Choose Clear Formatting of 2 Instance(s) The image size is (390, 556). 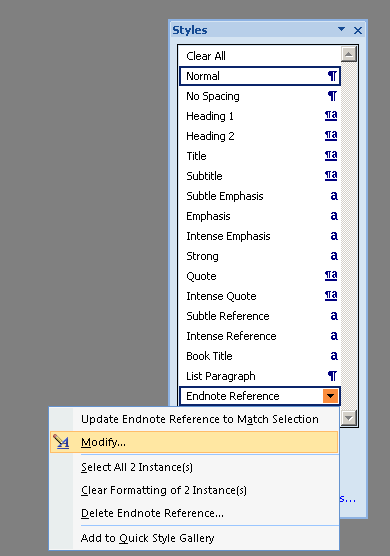pyautogui.click(x=194, y=490)
